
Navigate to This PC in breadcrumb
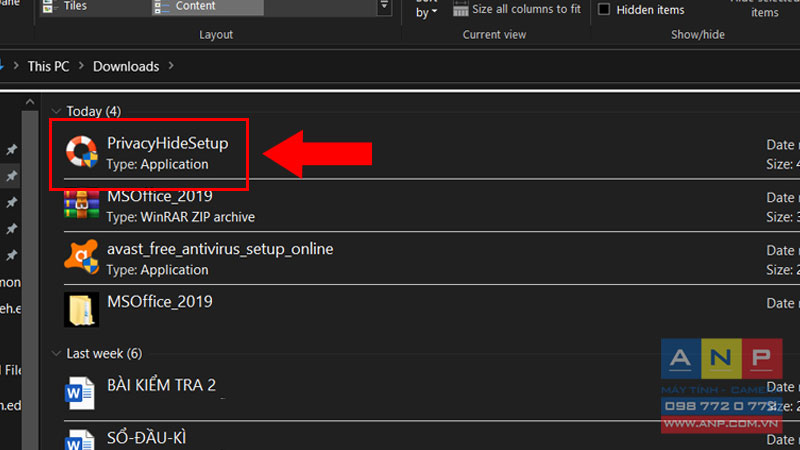point(48,66)
